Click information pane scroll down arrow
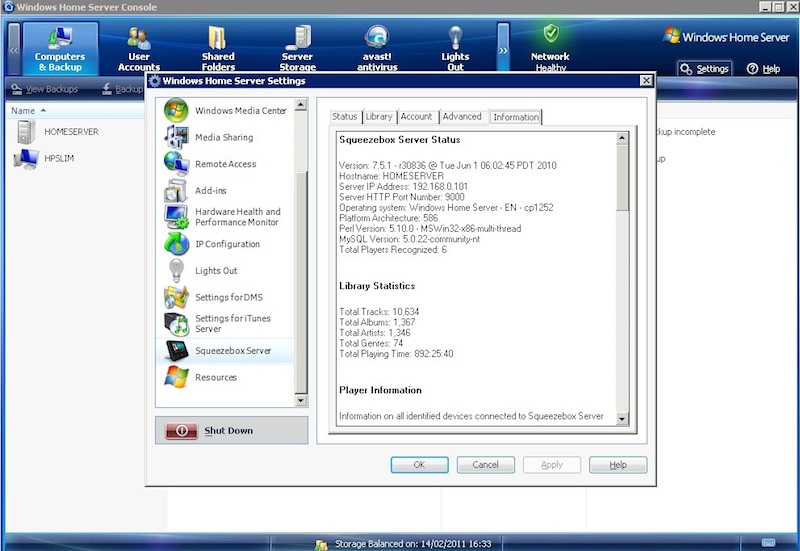The image size is (800, 551). (x=622, y=419)
